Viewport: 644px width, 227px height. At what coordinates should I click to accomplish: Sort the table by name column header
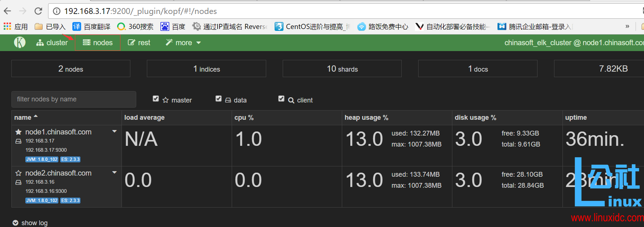point(23,118)
